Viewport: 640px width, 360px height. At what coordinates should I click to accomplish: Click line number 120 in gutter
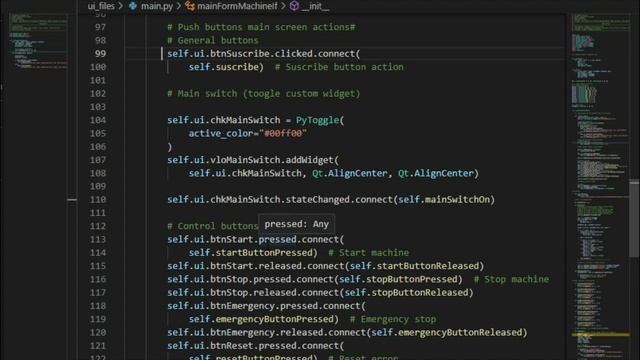98,332
